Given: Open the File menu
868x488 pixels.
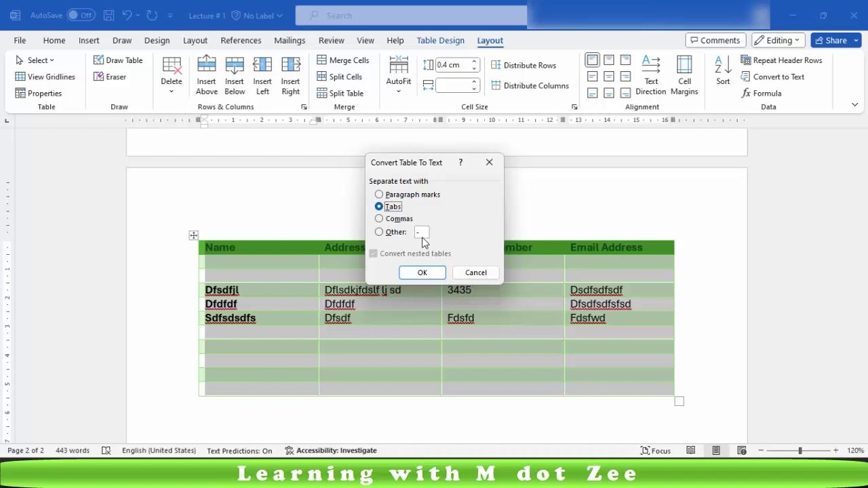Looking at the screenshot, I should point(20,40).
